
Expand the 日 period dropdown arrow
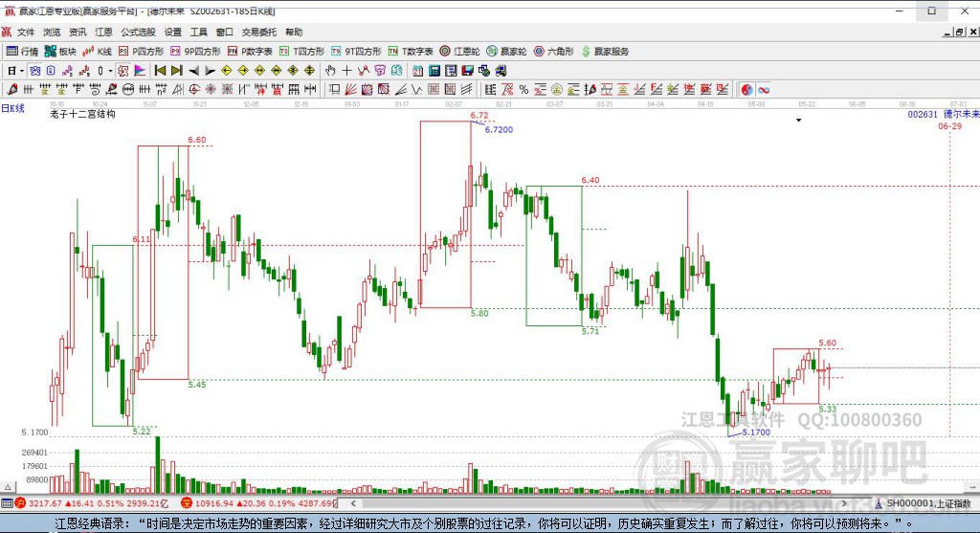(x=22, y=71)
